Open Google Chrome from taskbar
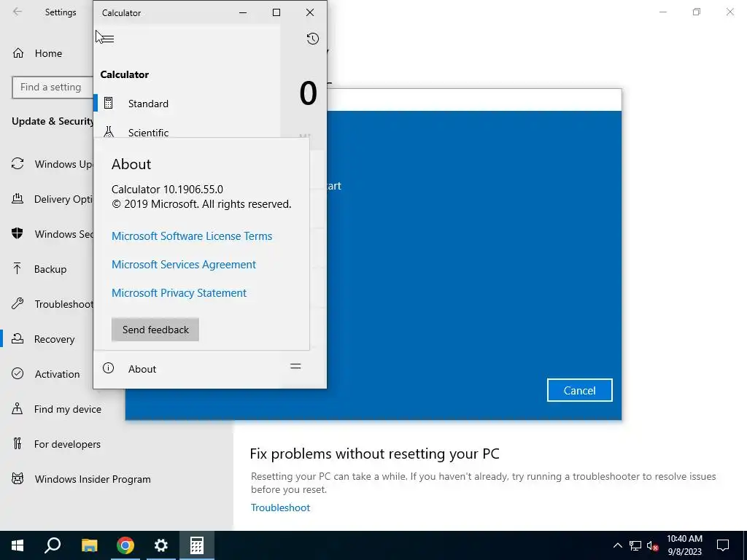 [x=125, y=545]
